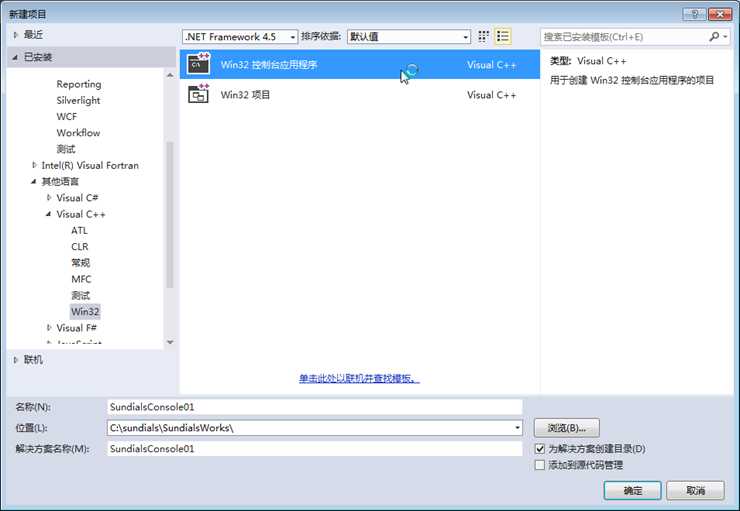Select CLR under Visual C++
The width and height of the screenshot is (740, 511).
coord(80,246)
